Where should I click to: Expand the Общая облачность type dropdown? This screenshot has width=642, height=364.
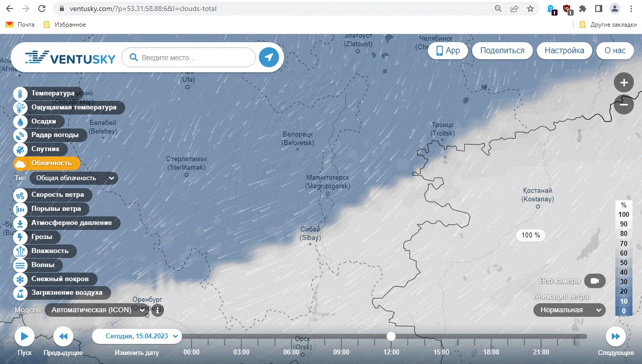click(x=74, y=178)
